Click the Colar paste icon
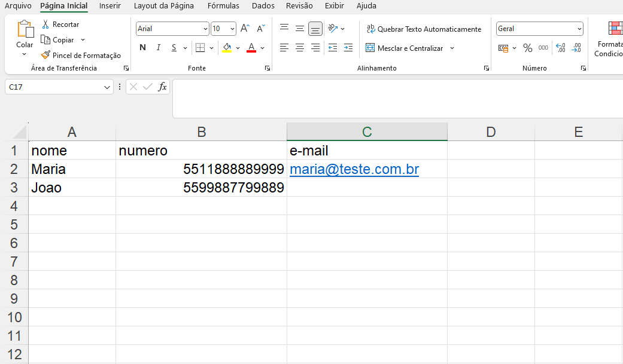 (x=25, y=29)
